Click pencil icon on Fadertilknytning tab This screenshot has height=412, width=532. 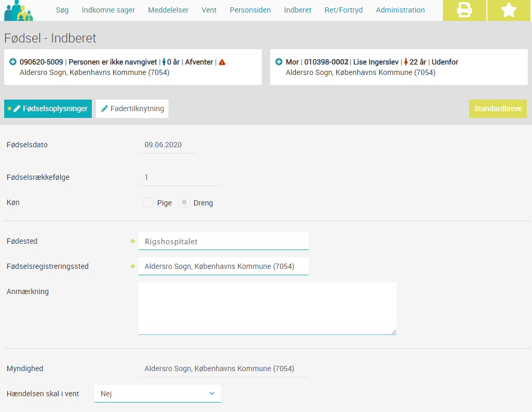(104, 109)
